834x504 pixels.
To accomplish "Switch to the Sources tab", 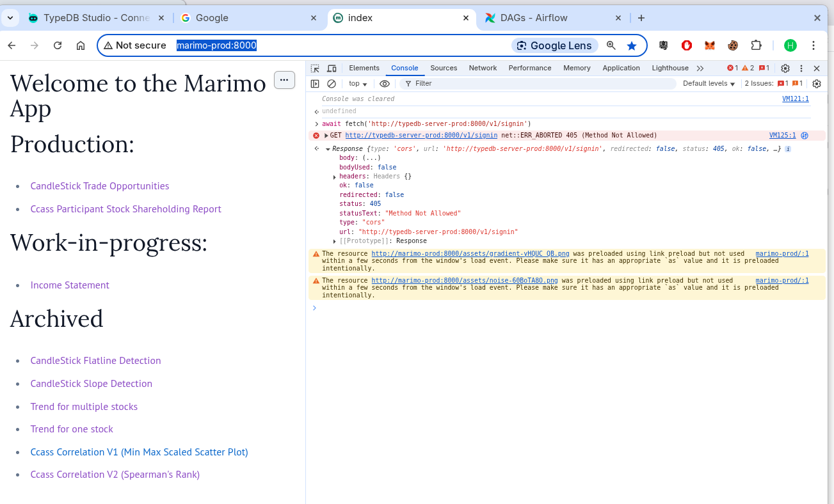I will point(444,68).
